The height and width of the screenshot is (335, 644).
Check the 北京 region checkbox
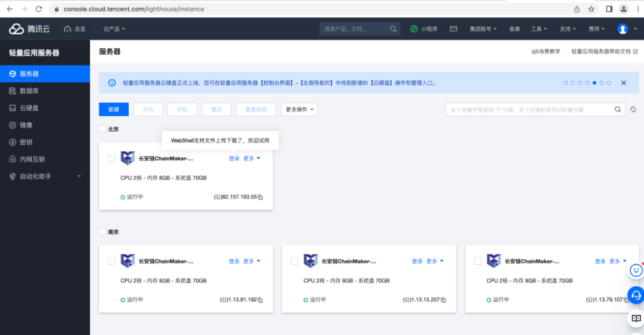pyautogui.click(x=103, y=129)
